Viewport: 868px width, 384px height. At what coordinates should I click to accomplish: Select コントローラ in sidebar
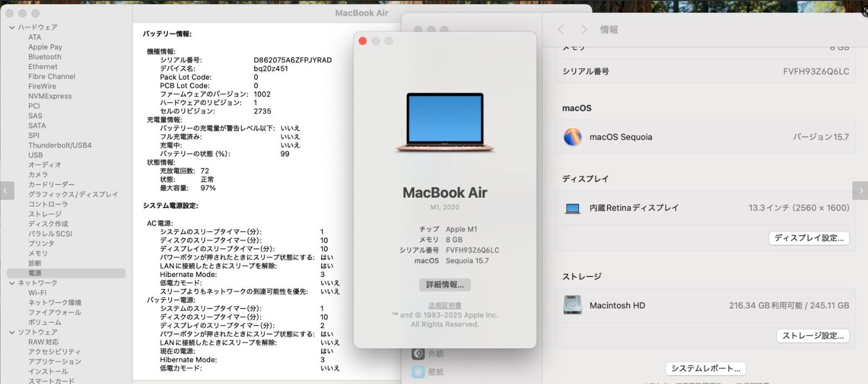(48, 204)
